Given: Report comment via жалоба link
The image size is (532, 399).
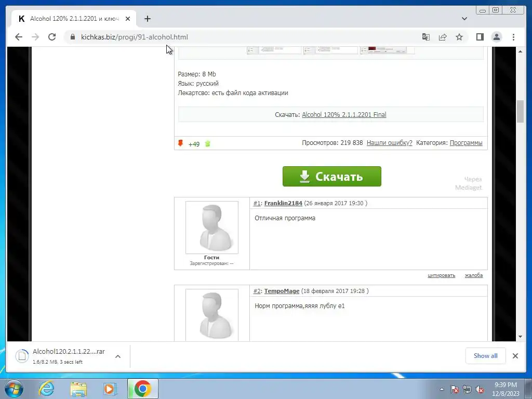Looking at the screenshot, I should 474,275.
